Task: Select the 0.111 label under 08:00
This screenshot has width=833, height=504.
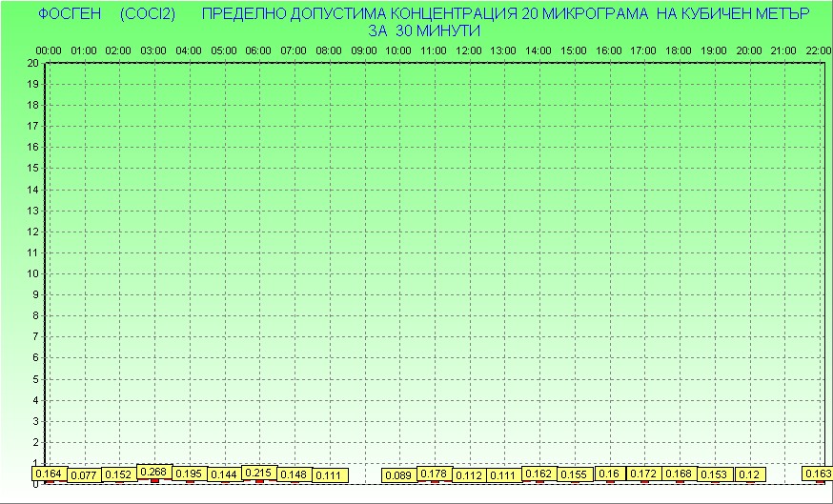Action: pyautogui.click(x=330, y=475)
